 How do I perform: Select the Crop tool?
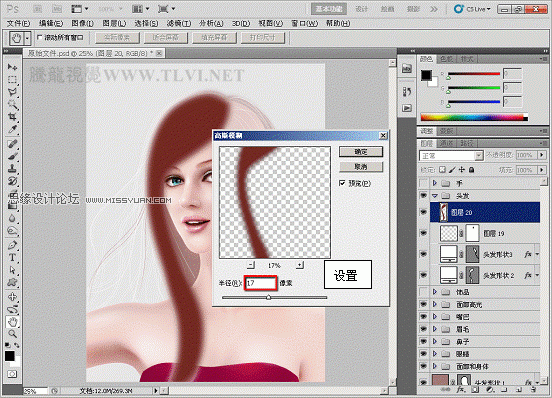tap(12, 116)
